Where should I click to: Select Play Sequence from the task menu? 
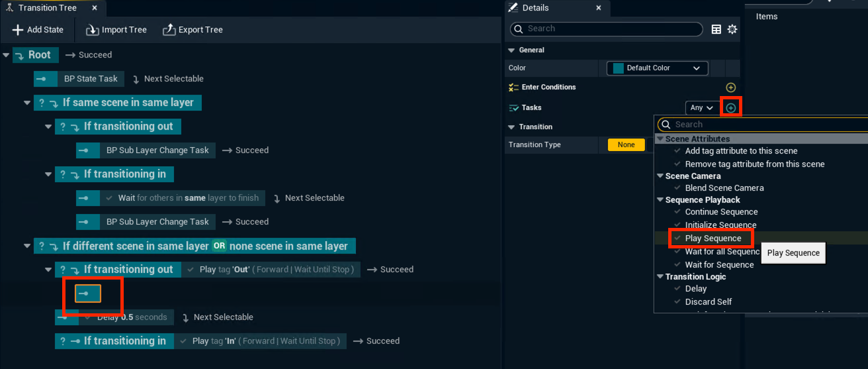tap(713, 238)
